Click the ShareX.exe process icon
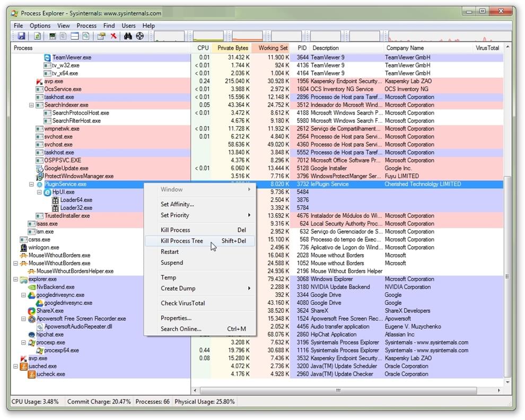525x420 pixels. coord(31,311)
